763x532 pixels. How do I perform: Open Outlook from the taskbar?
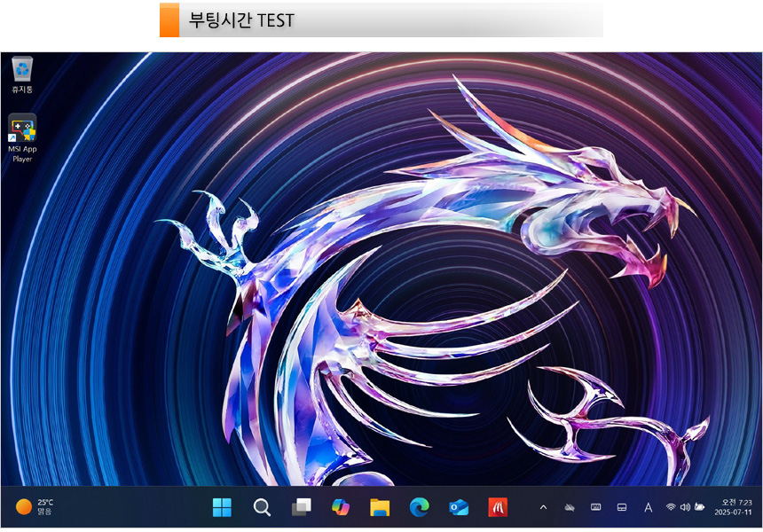pyautogui.click(x=459, y=507)
